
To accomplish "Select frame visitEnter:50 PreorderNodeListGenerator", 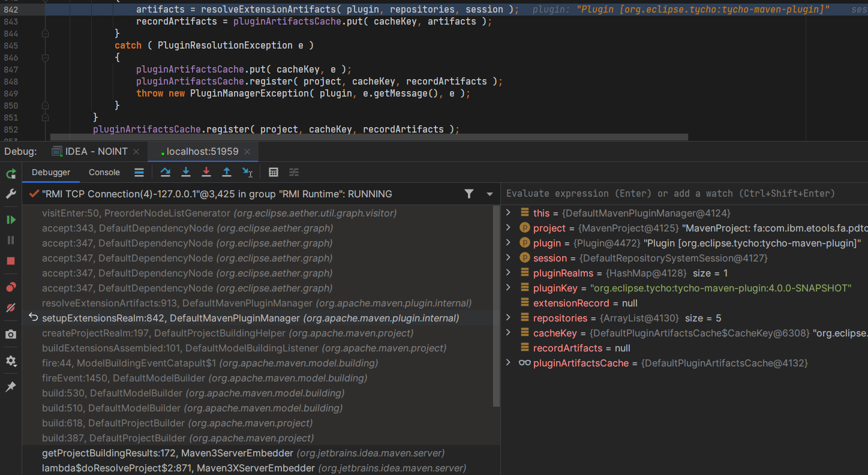I will pyautogui.click(x=258, y=213).
